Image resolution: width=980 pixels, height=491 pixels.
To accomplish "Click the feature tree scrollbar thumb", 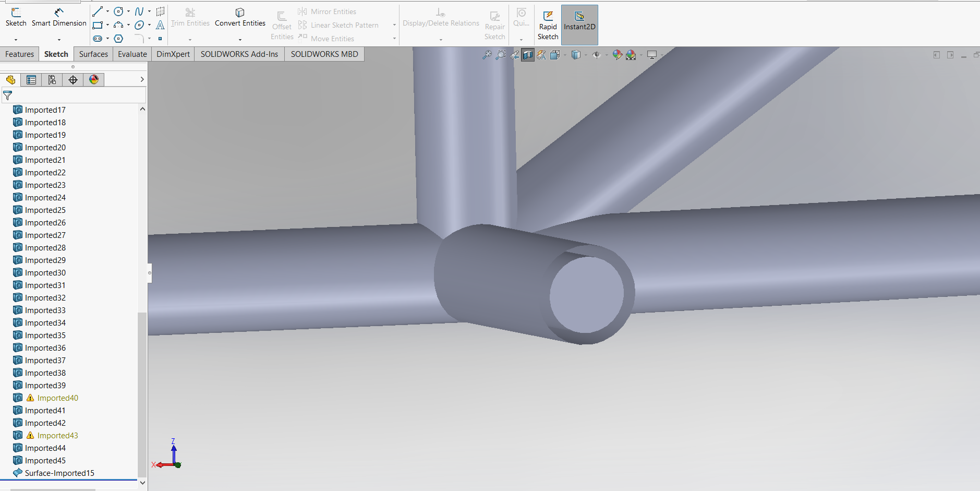I will (142, 395).
